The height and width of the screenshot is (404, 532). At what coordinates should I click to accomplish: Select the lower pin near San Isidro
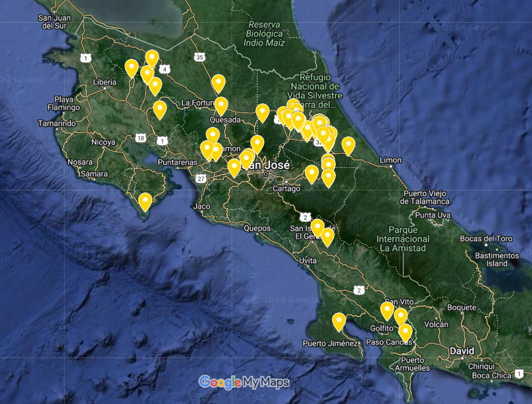(x=327, y=237)
